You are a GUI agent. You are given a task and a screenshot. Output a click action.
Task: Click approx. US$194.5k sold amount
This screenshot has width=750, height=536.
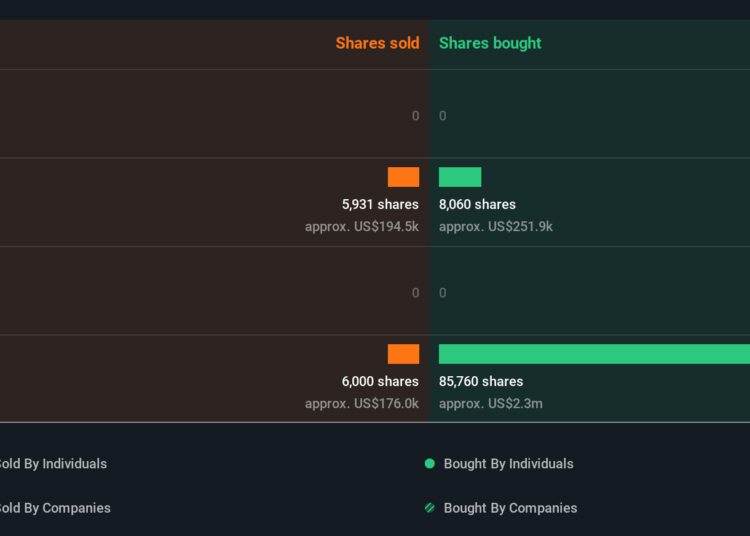point(362,227)
